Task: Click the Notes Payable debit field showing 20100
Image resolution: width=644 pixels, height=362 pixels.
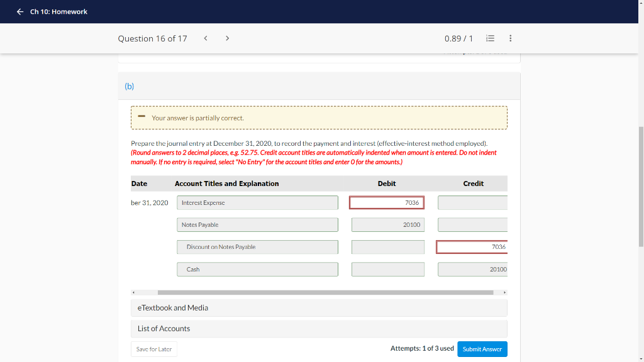Action: pyautogui.click(x=387, y=225)
